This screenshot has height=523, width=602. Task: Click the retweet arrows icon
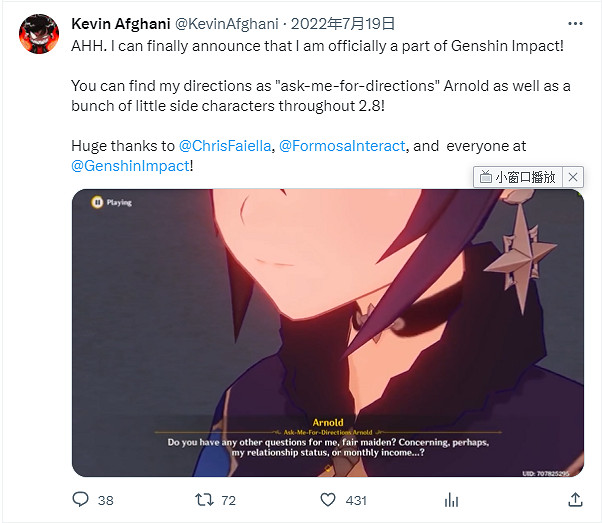pos(204,500)
